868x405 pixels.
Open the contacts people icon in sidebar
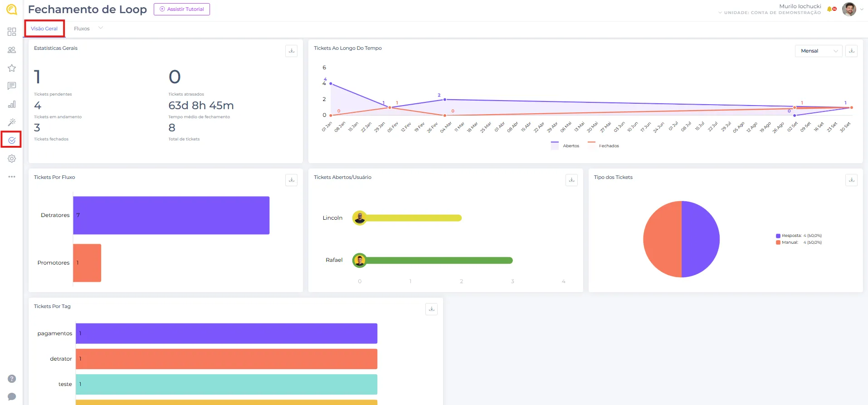point(12,50)
